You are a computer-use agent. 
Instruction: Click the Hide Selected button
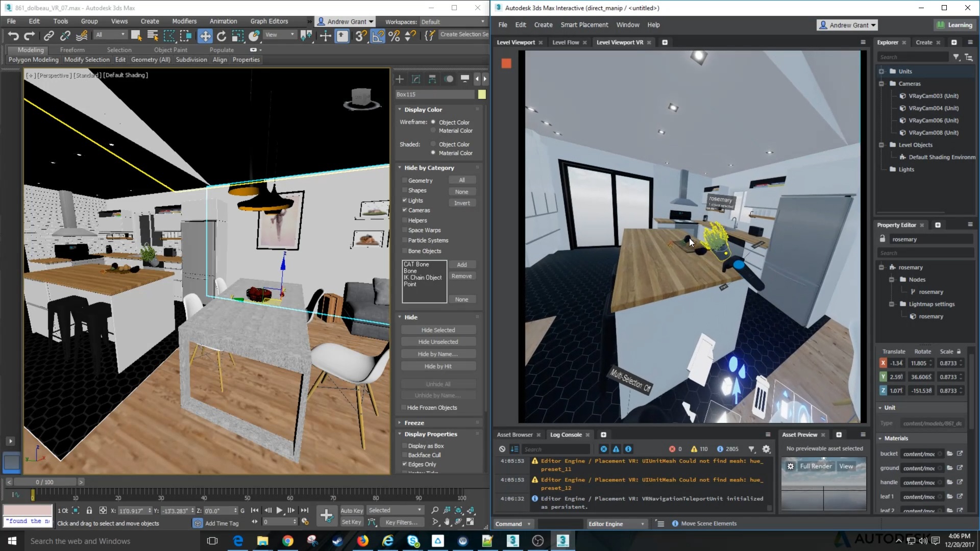click(437, 329)
